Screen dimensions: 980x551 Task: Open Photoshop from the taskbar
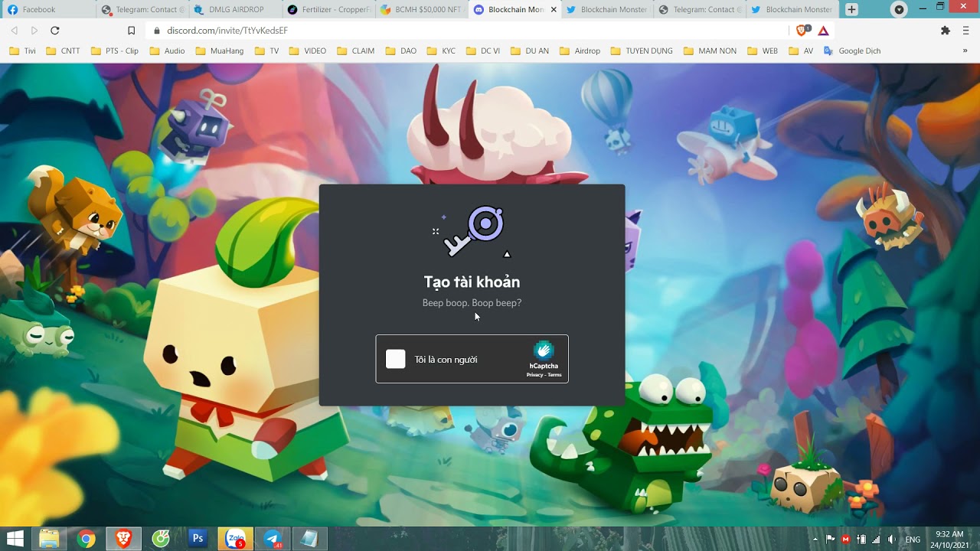tap(198, 539)
